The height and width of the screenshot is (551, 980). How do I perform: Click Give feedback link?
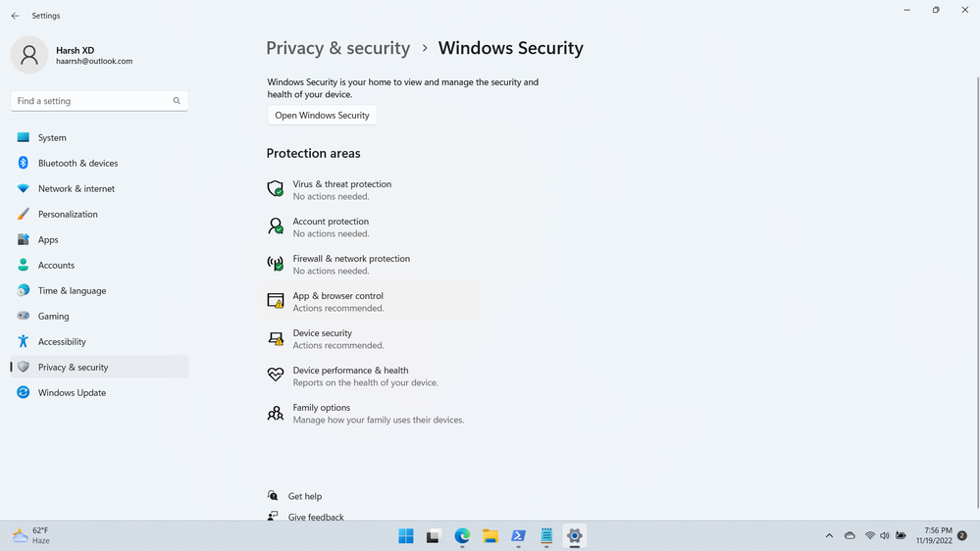(316, 517)
